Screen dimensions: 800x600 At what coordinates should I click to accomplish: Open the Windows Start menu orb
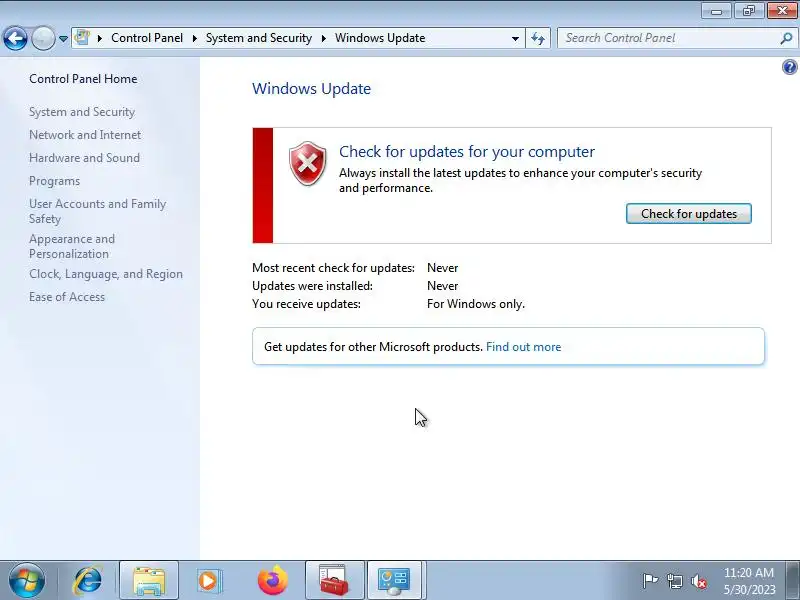tap(27, 581)
